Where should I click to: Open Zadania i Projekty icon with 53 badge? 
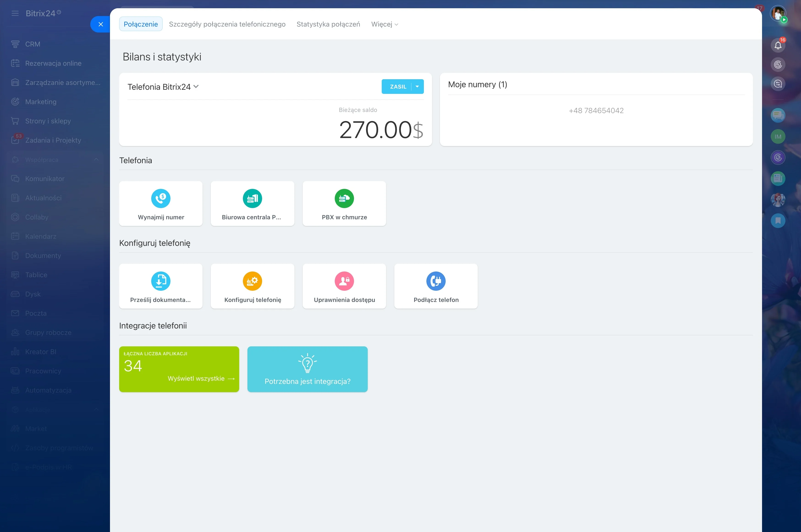pos(15,140)
